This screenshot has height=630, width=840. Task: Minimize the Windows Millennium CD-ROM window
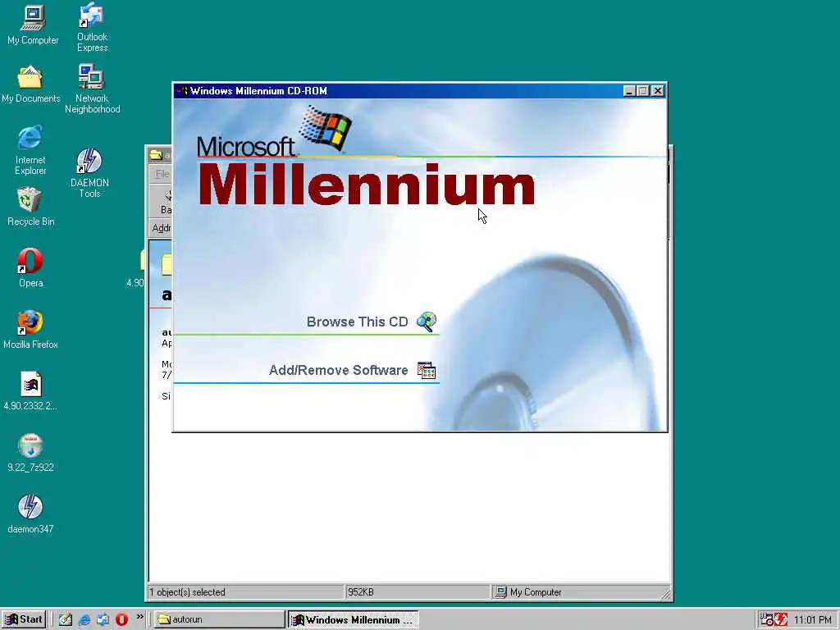(629, 91)
